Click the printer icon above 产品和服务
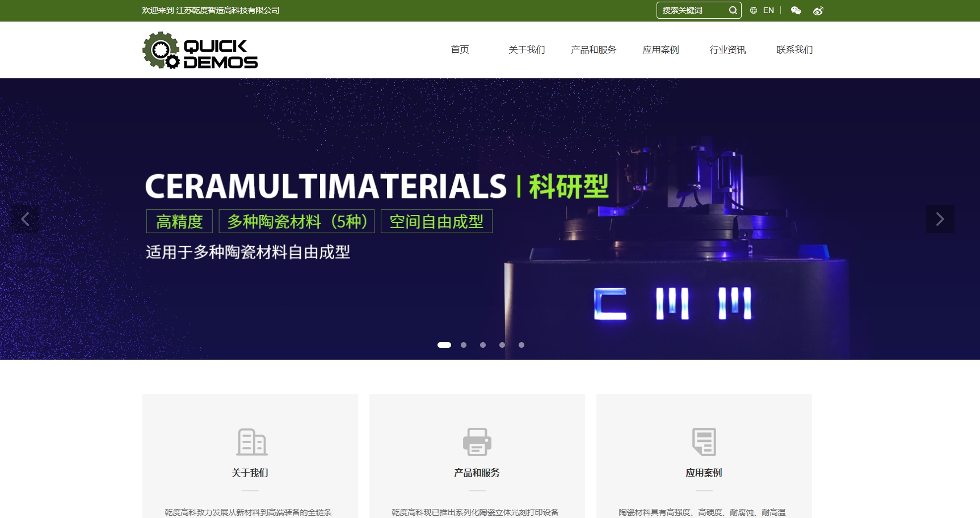 tap(477, 442)
